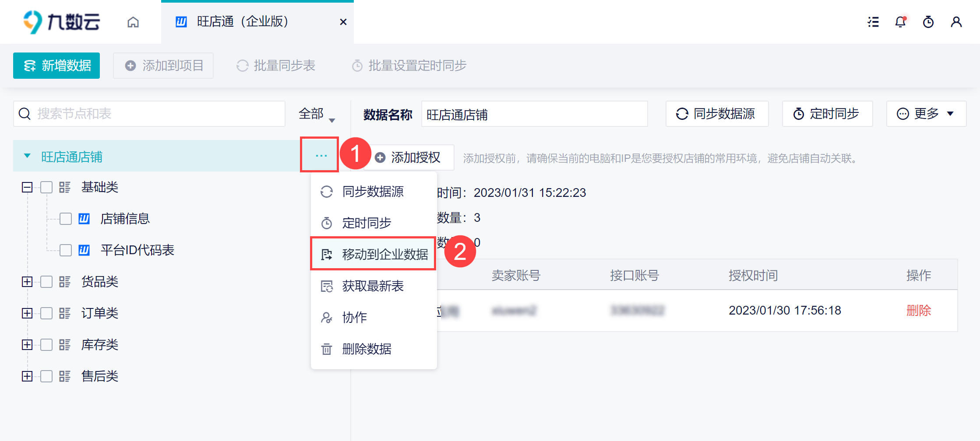Open the more options menu for 旺店通店铺

(321, 156)
